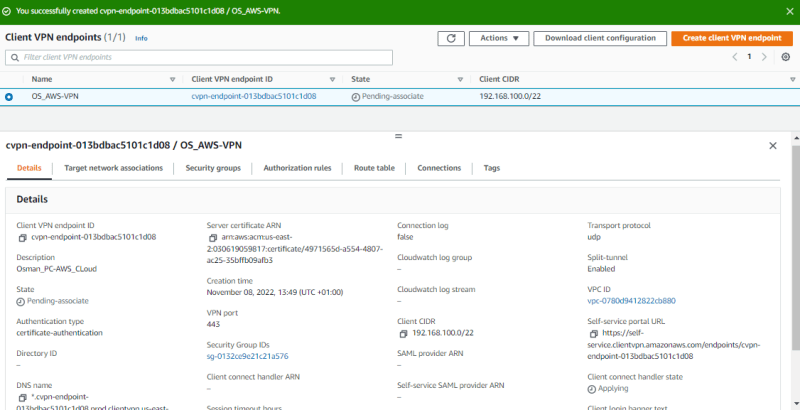
Task: Open the Info link beside Client VPN endpoints
Action: [141, 38]
